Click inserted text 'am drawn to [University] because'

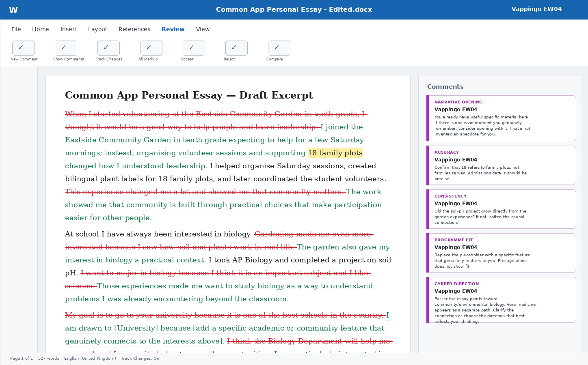(128, 328)
